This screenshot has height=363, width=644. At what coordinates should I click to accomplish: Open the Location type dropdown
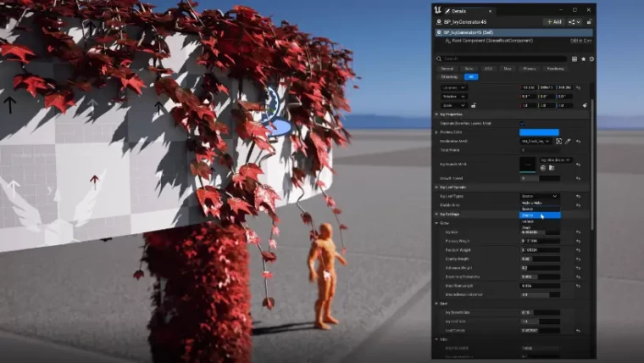click(453, 87)
